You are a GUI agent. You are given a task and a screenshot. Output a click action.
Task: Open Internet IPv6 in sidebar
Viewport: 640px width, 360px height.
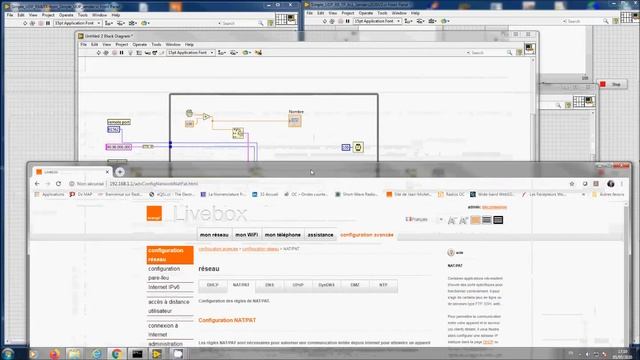click(x=164, y=287)
